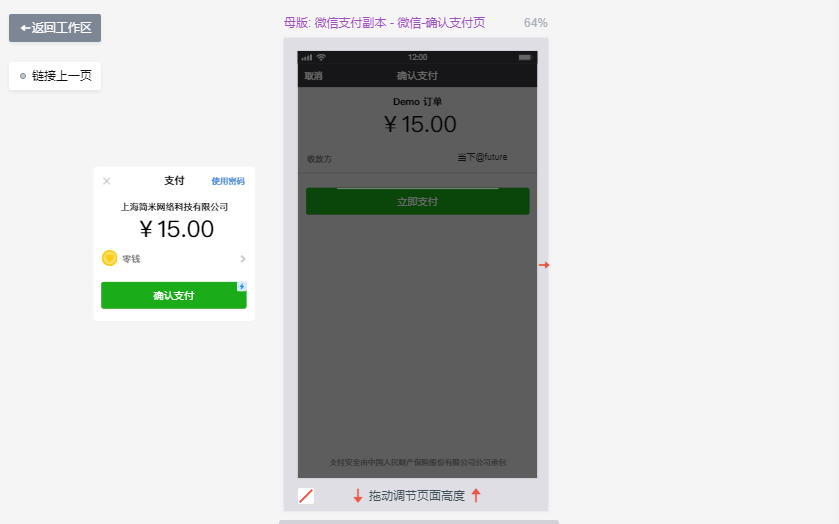The image size is (839, 524).
Task: Click the red right arrow on the canvas edge
Action: [x=544, y=265]
